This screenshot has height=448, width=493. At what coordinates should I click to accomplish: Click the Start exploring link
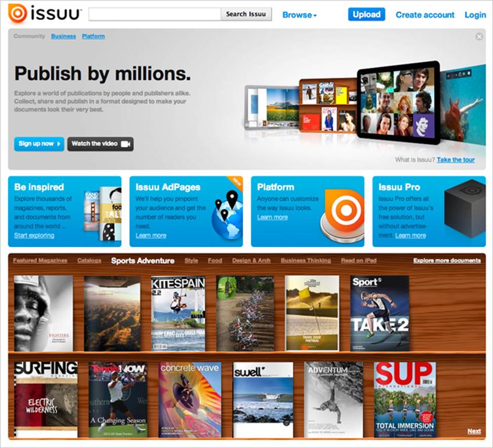pyautogui.click(x=34, y=235)
